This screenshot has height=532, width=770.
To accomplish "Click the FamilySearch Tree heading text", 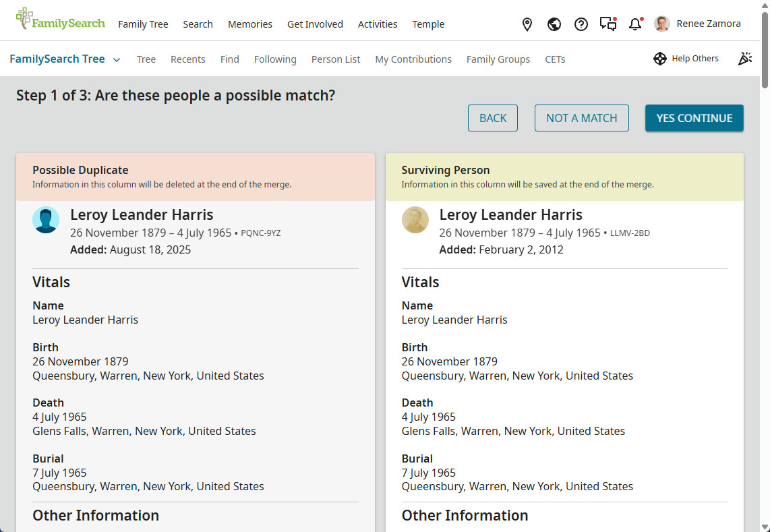I will (57, 59).
